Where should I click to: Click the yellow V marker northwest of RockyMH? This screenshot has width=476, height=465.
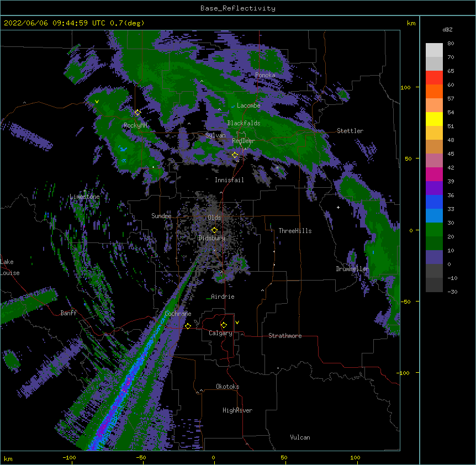pos(97,102)
